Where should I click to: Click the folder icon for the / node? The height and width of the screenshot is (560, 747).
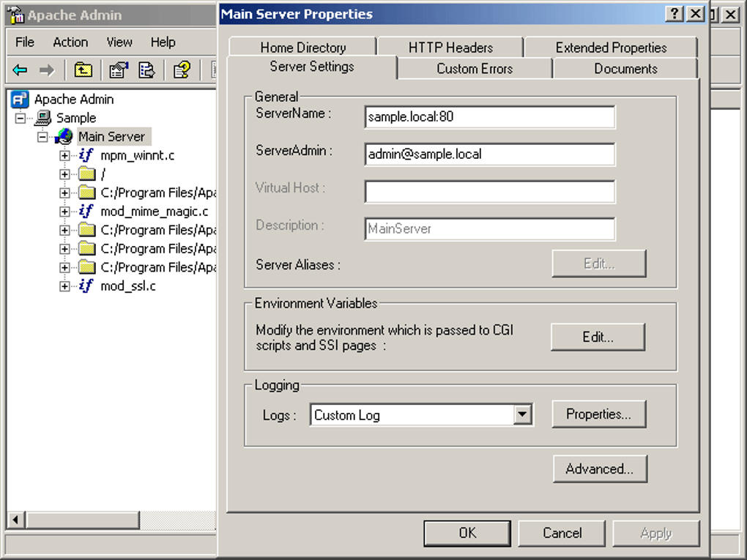tap(86, 173)
